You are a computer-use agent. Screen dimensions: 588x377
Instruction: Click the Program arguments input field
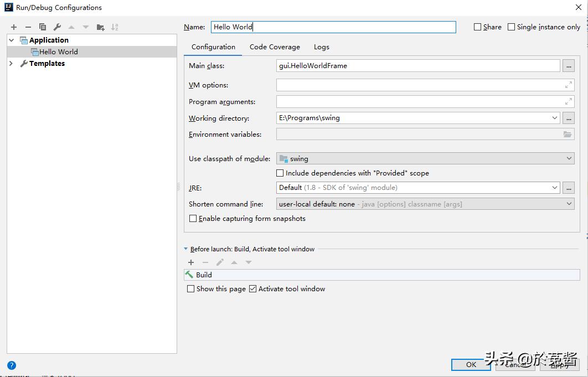[419, 102]
